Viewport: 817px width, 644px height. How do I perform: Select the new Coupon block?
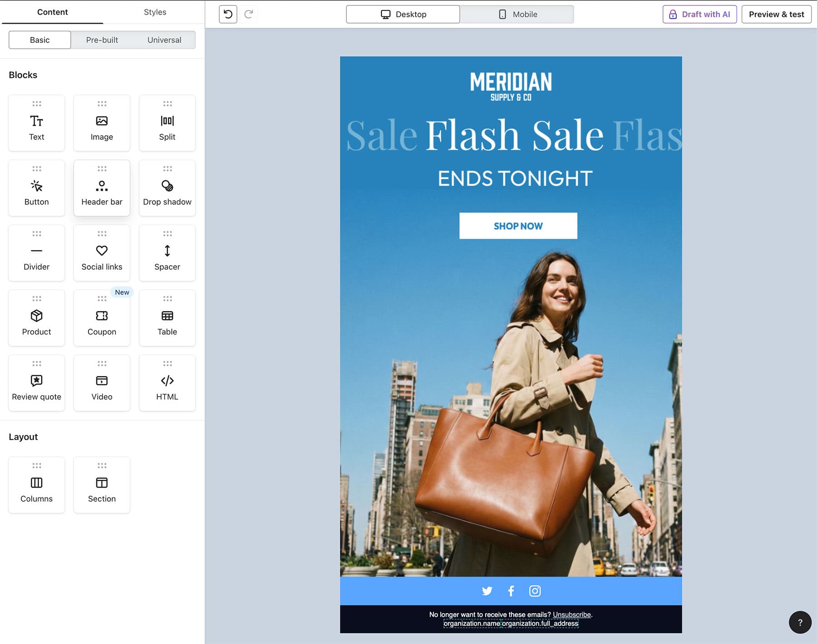point(102,318)
